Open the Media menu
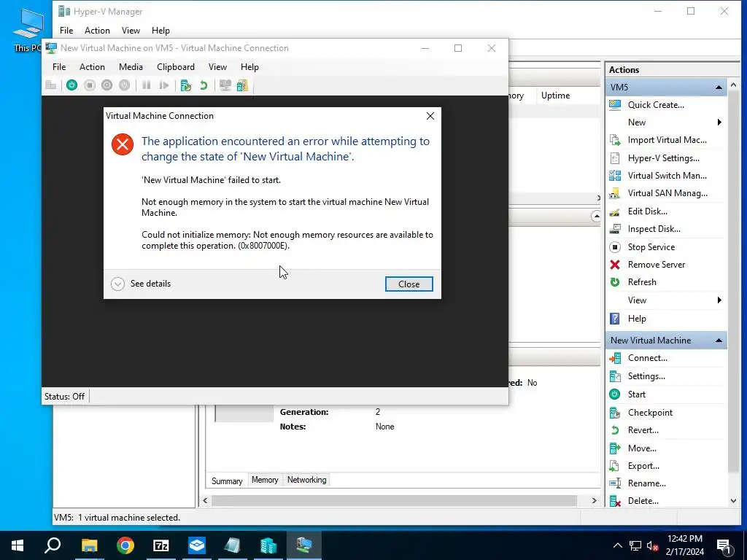Image resolution: width=747 pixels, height=560 pixels. (x=131, y=67)
